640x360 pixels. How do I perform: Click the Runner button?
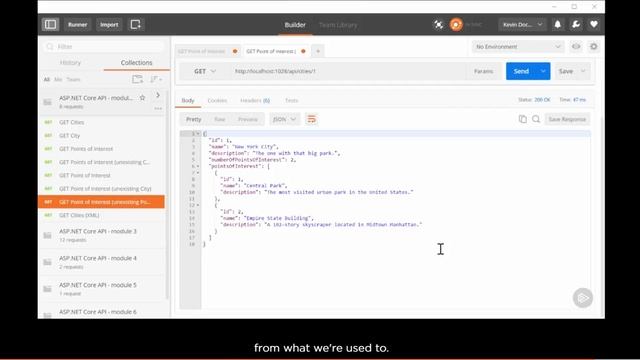(x=78, y=24)
